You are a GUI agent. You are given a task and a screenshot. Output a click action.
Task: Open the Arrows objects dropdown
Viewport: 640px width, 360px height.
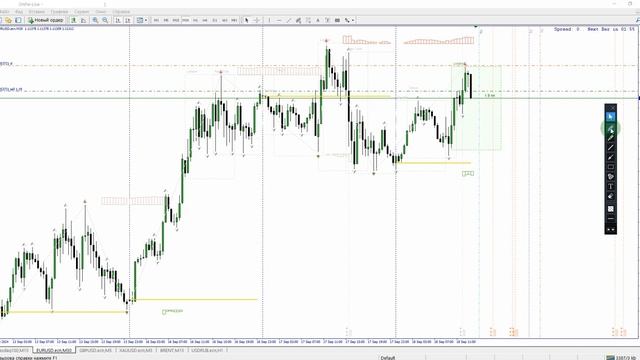[349, 20]
